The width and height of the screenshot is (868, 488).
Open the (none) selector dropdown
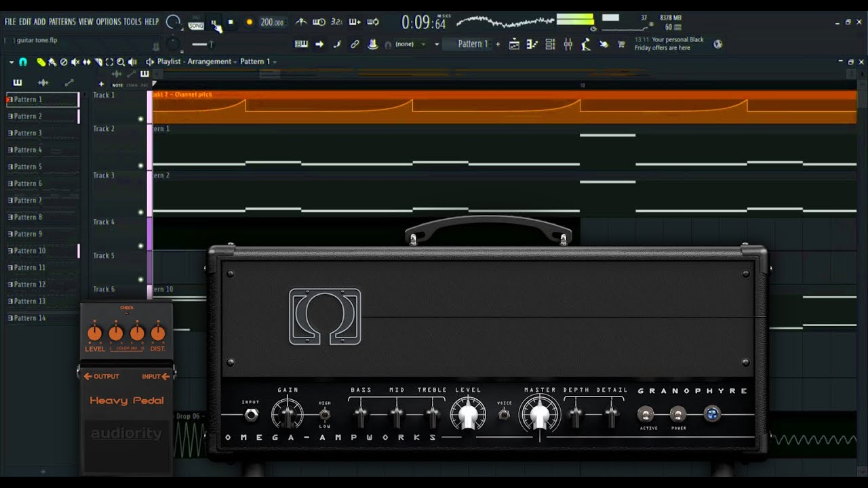[x=410, y=44]
